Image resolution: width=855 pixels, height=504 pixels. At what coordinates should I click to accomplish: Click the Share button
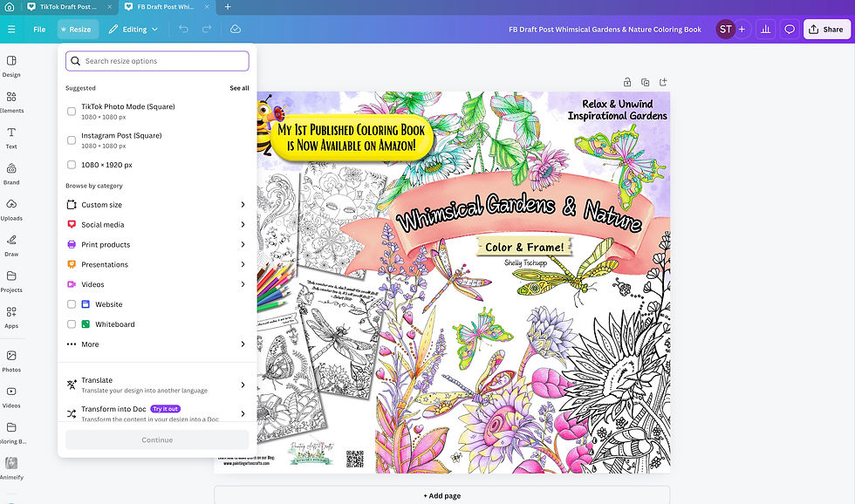(x=827, y=30)
